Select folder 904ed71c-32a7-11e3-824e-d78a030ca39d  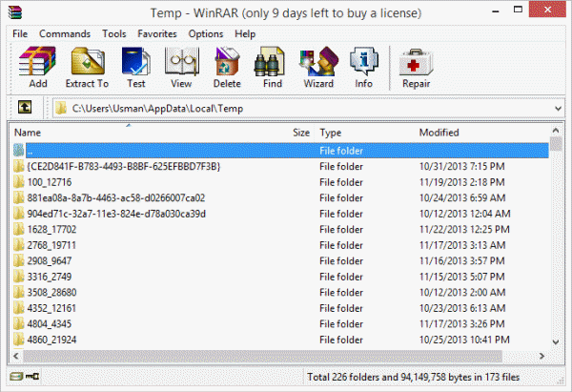[x=116, y=214]
